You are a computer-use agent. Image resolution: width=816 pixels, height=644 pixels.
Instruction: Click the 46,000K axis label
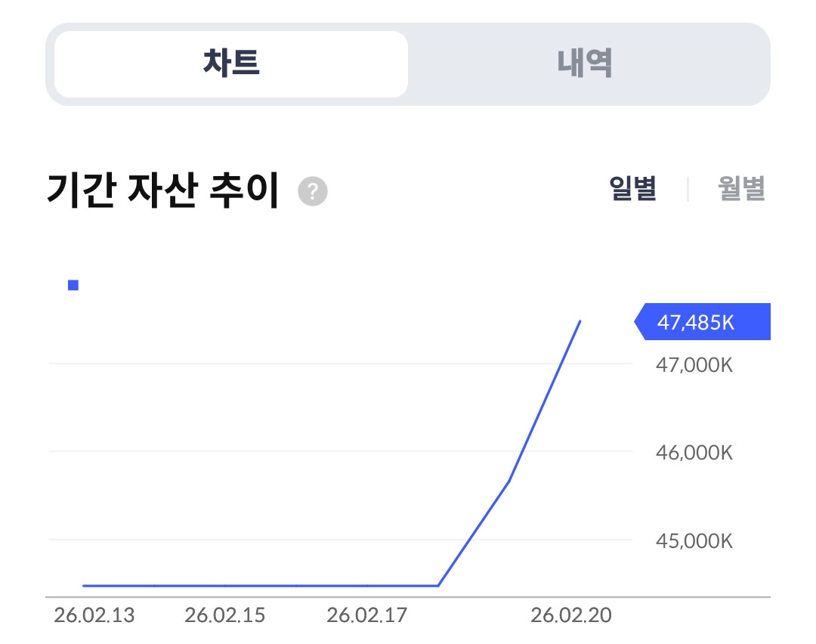[694, 453]
